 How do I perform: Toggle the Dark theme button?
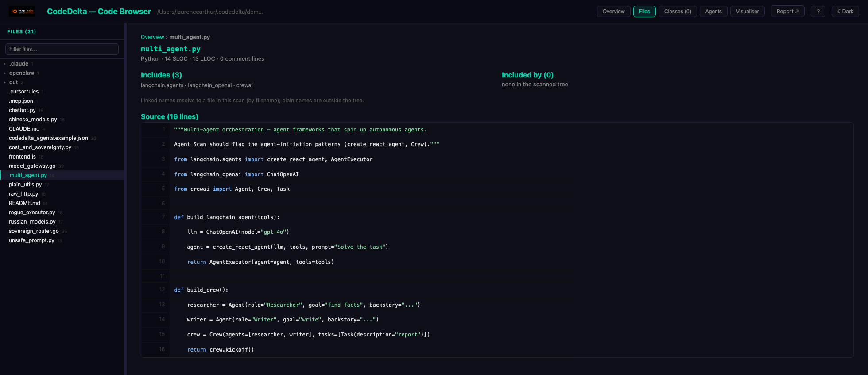(845, 12)
